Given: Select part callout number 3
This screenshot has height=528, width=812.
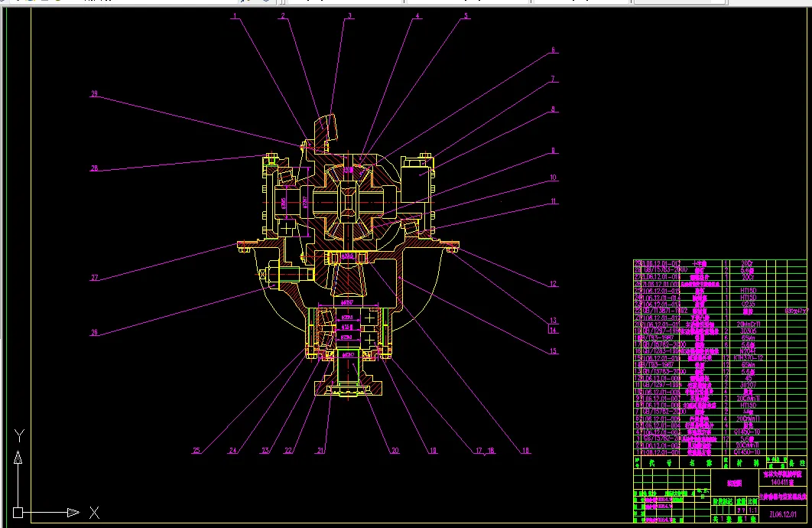Looking at the screenshot, I should pyautogui.click(x=349, y=16).
